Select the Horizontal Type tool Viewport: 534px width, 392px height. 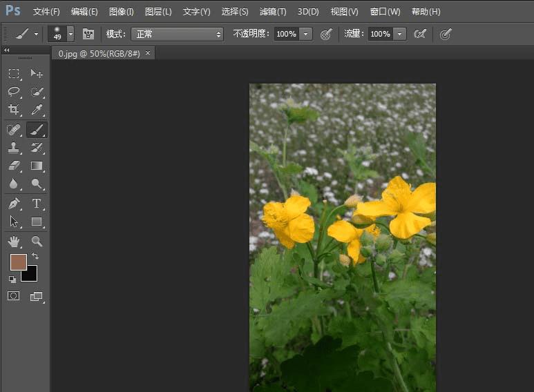[37, 204]
